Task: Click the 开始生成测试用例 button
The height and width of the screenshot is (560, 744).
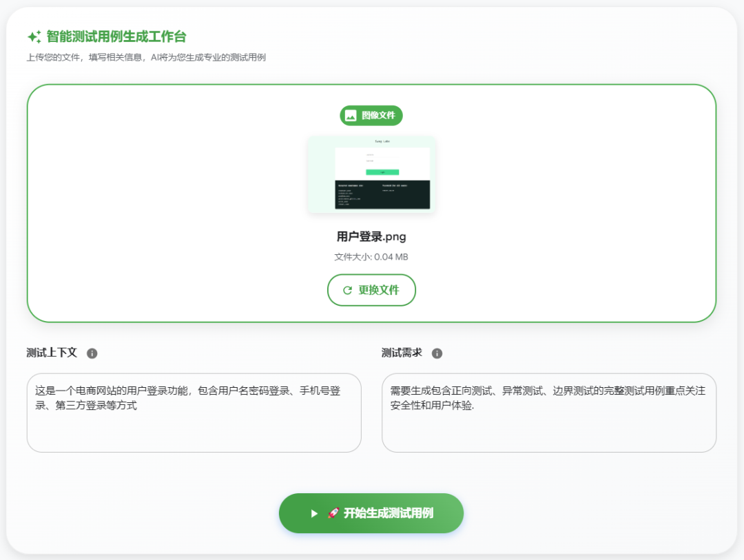Action: point(371,513)
